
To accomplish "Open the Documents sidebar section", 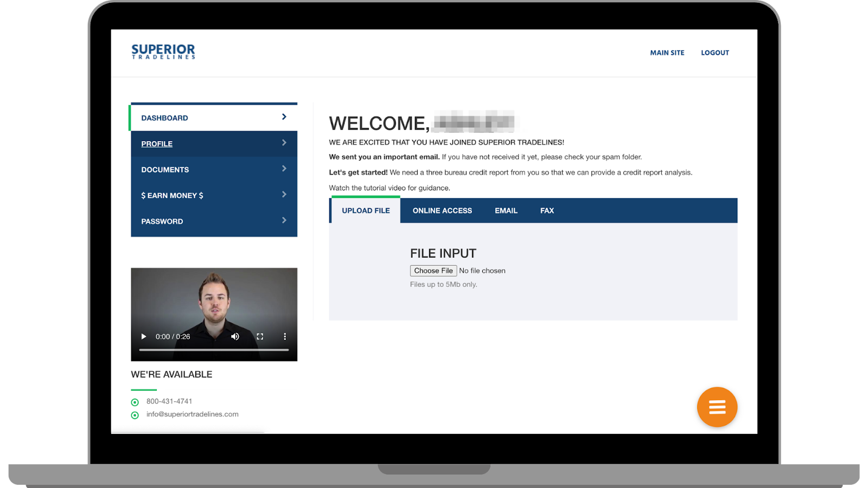I will pos(214,170).
